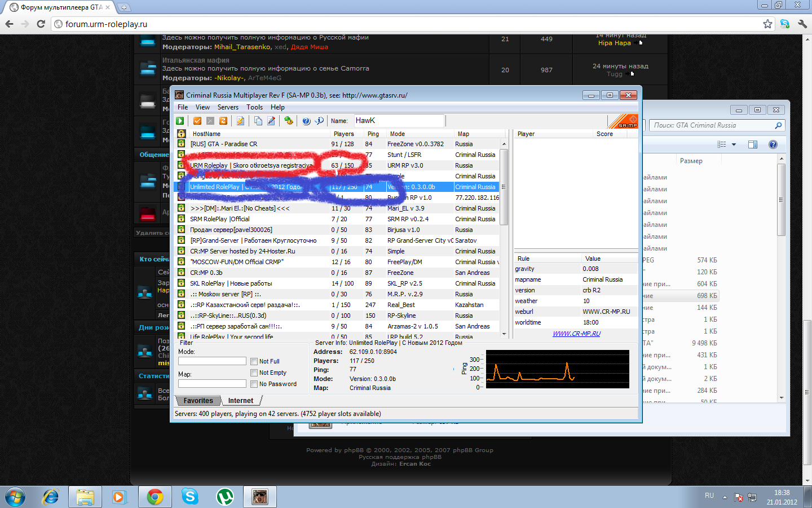812x508 pixels.
Task: Open settings via the gear toolbar icon
Action: point(289,121)
